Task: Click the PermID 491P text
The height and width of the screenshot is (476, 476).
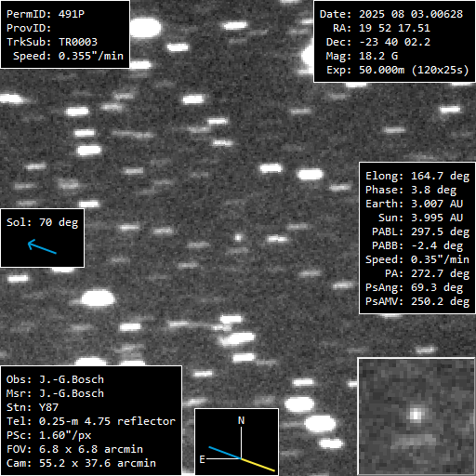Action: click(x=46, y=14)
